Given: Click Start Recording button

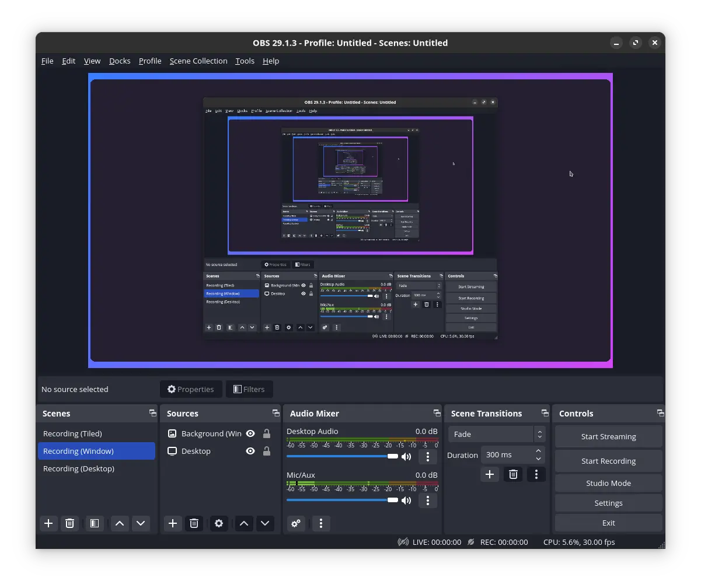Looking at the screenshot, I should (x=609, y=461).
